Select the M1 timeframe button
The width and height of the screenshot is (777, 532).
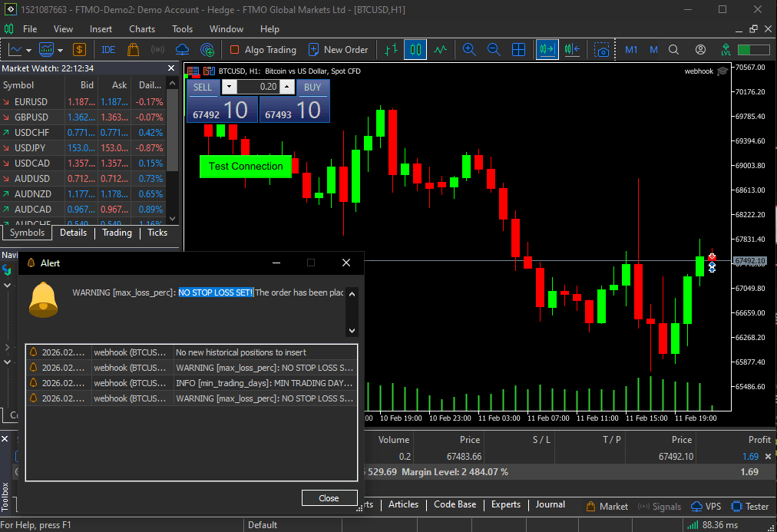[x=631, y=50]
